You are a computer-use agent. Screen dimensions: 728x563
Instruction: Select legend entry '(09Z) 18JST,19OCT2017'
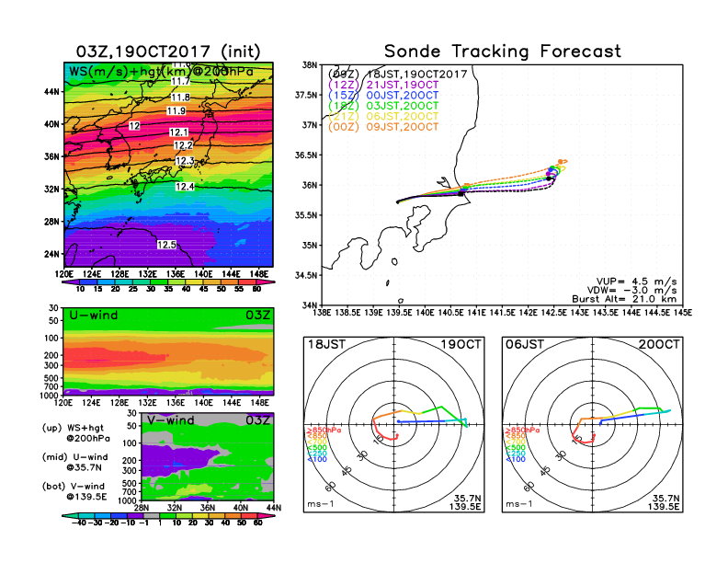397,75
